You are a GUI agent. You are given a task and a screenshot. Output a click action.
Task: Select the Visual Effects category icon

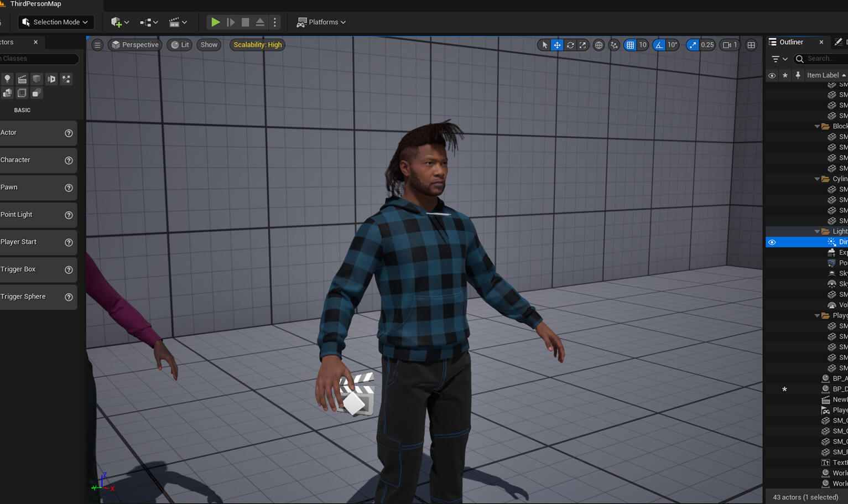tap(66, 79)
